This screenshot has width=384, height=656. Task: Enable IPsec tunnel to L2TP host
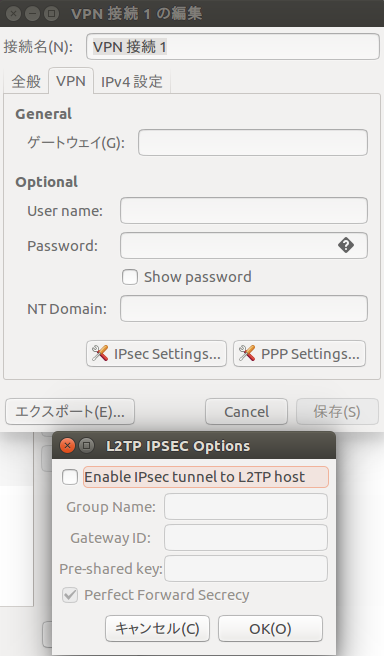pyautogui.click(x=70, y=477)
